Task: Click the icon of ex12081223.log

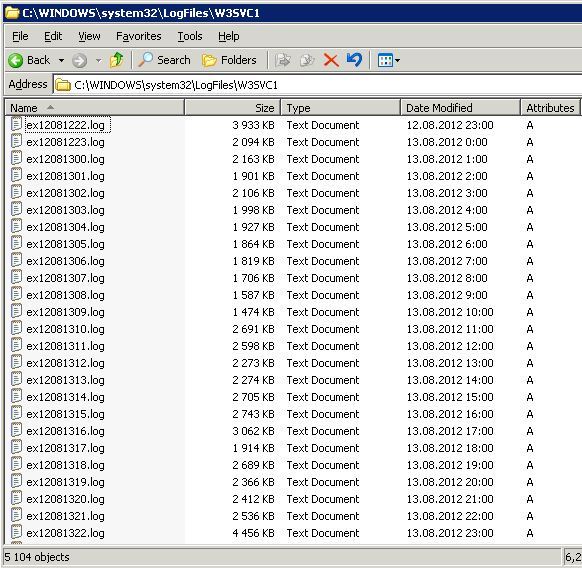Action: click(16, 141)
